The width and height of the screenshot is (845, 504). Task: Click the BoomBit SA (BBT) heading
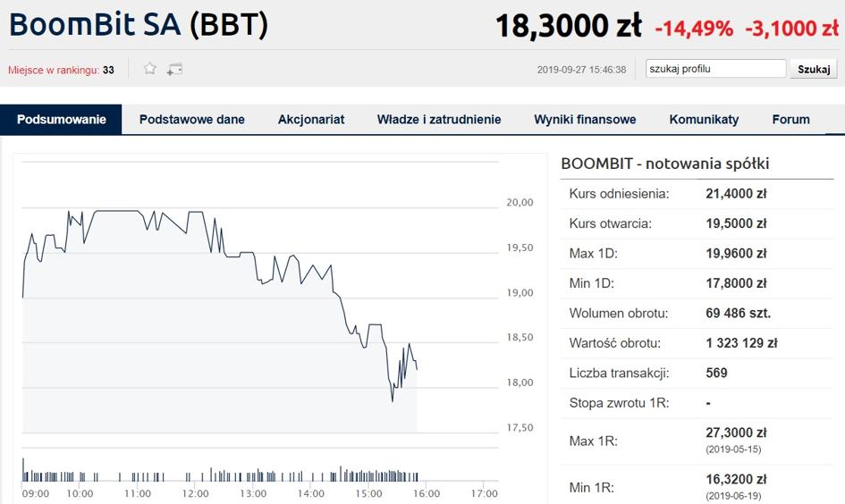point(139,24)
